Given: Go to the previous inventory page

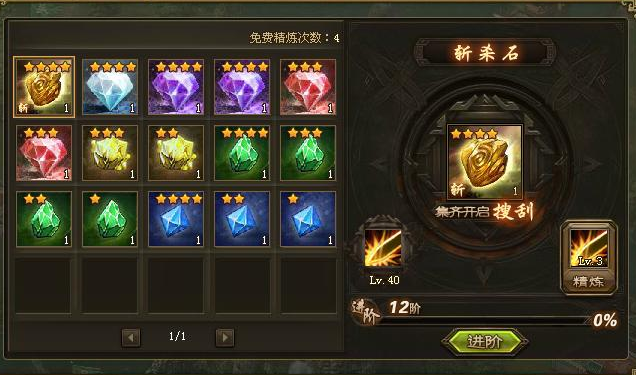Looking at the screenshot, I should (x=131, y=337).
